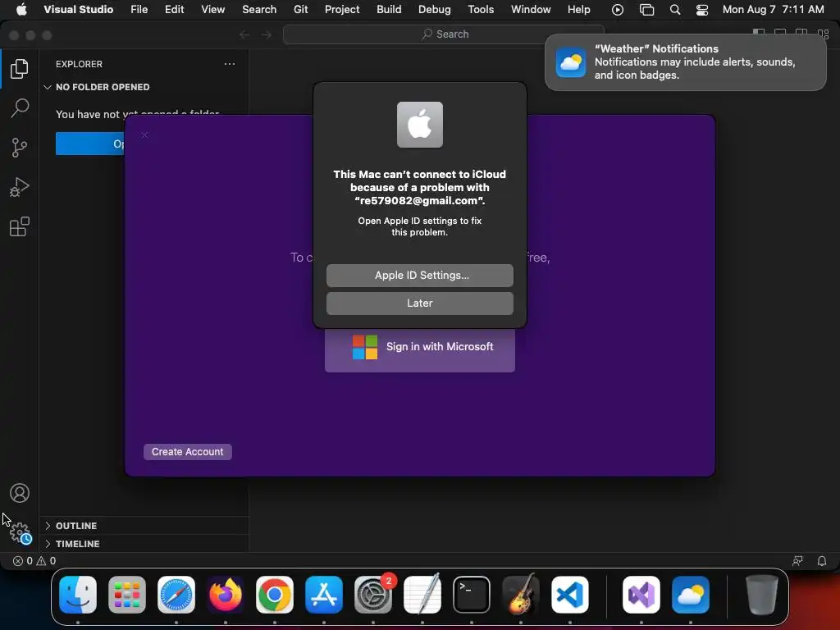Open GarageBand from the Dock
The height and width of the screenshot is (630, 840).
coord(521,595)
